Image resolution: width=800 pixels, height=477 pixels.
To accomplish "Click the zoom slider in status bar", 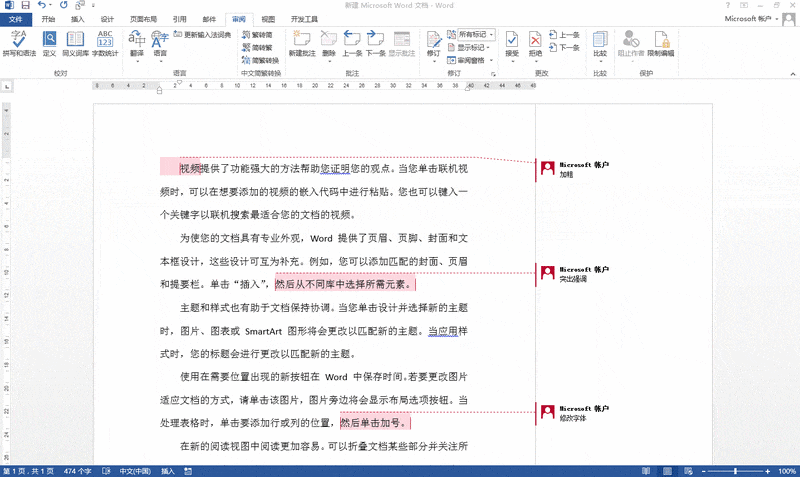I will [x=735, y=470].
